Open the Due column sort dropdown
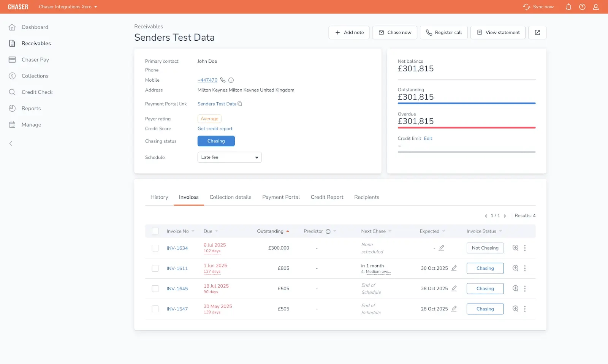This screenshot has height=364, width=608. tap(217, 231)
